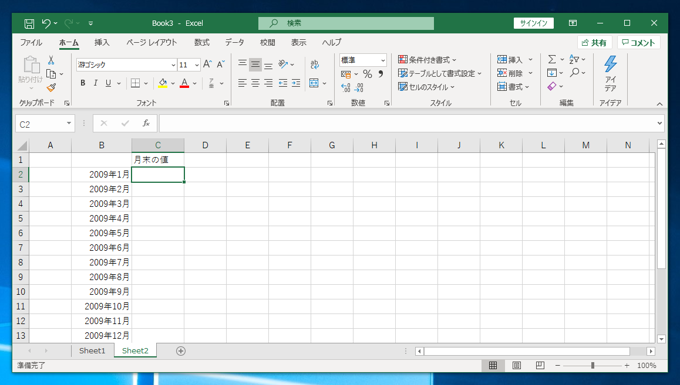Open 条件付き書式 conditional formatting menu
Image resolution: width=680 pixels, height=385 pixels.
tap(427, 60)
